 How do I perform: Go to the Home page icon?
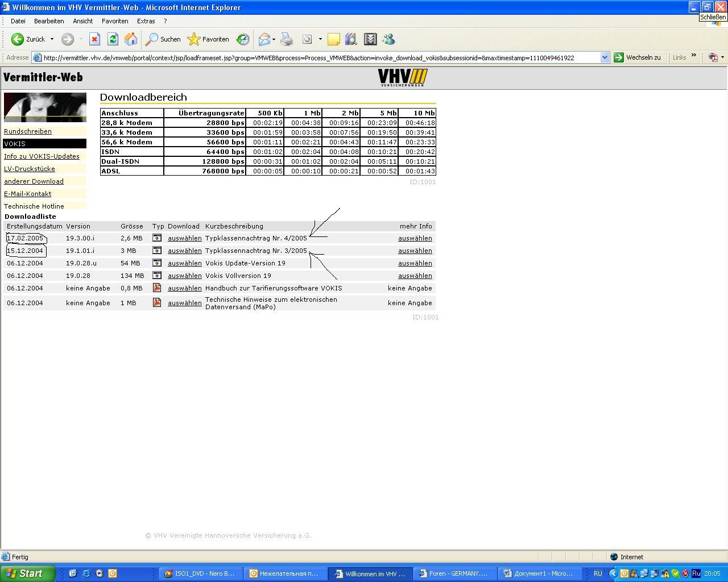(x=131, y=39)
